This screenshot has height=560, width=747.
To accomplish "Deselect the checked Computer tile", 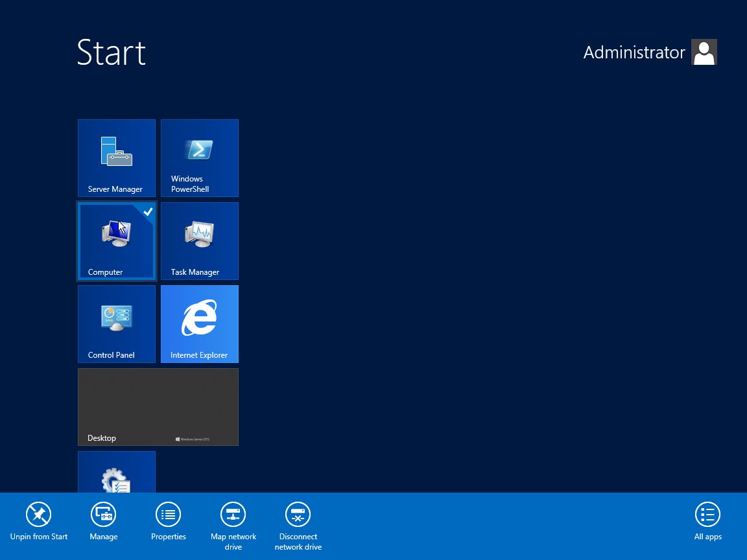I will point(117,241).
